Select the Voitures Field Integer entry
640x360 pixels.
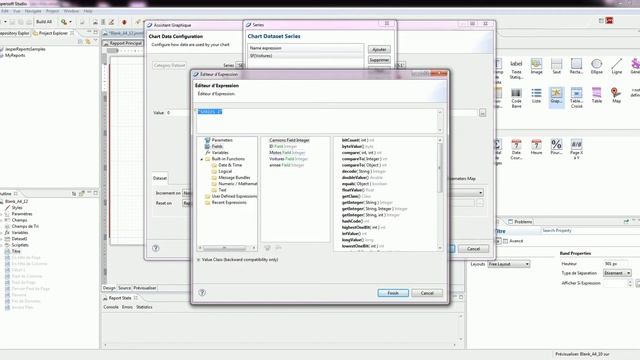288,159
